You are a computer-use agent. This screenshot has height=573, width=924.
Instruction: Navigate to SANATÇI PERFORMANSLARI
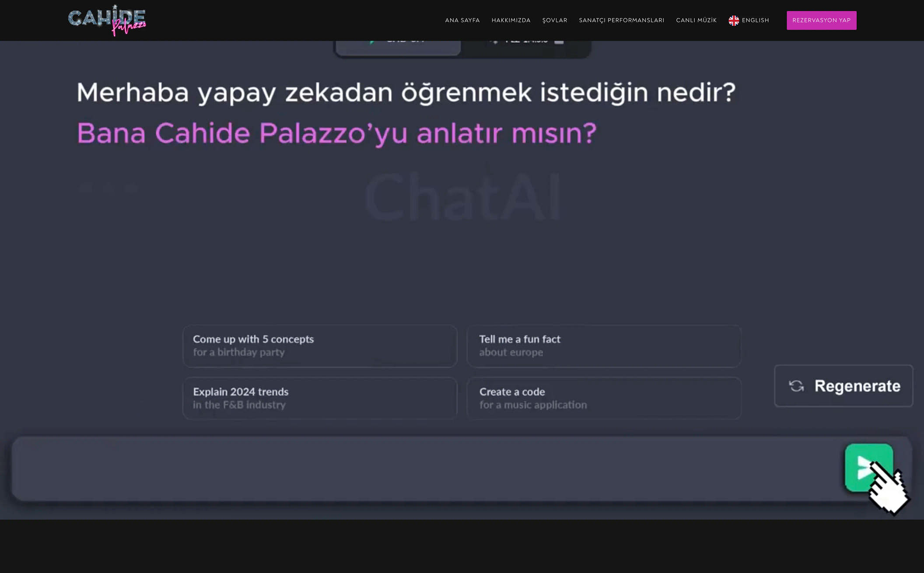coord(621,21)
